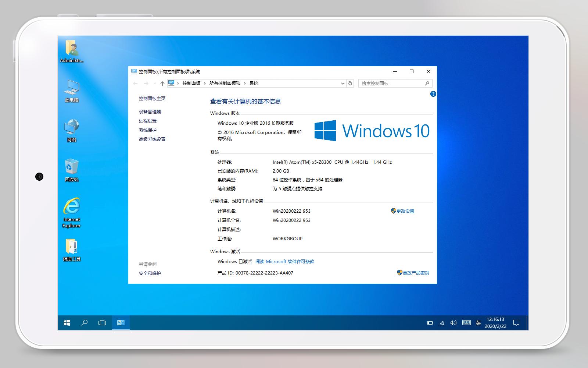Open Task View from the taskbar

coord(101,323)
